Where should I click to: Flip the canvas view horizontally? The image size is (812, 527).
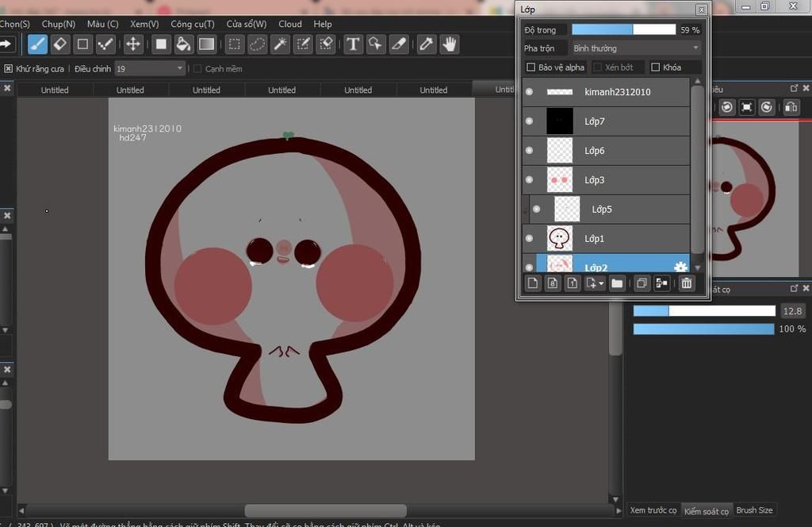[791, 107]
